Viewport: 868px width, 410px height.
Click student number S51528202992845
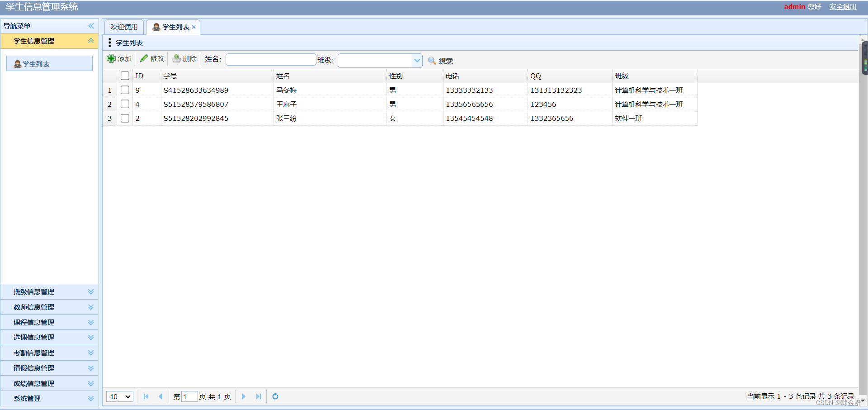(x=196, y=118)
